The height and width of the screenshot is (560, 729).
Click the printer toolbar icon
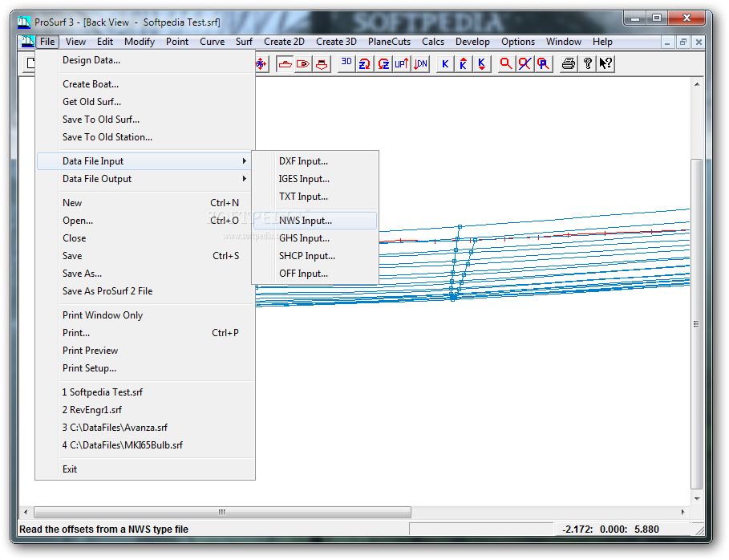point(568,63)
